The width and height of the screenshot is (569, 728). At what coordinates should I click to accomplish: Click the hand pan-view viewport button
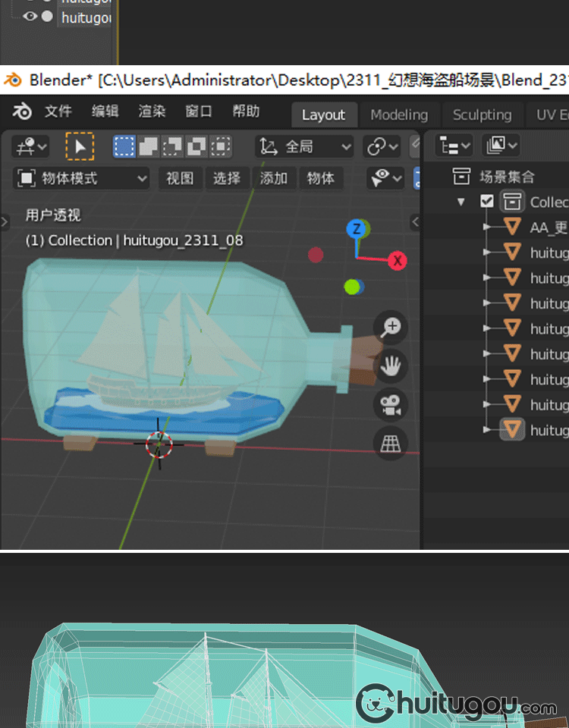[x=391, y=366]
